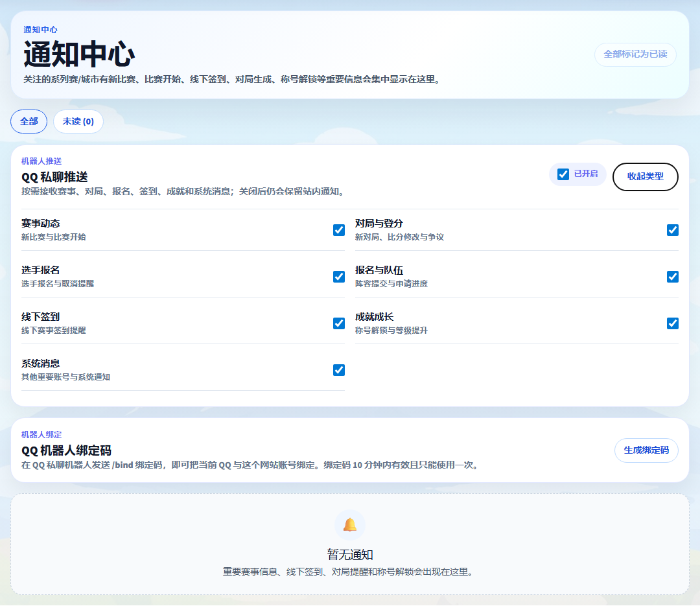This screenshot has height=606, width=700.
Task: Click the 报名与队伍 row title
Action: [379, 270]
